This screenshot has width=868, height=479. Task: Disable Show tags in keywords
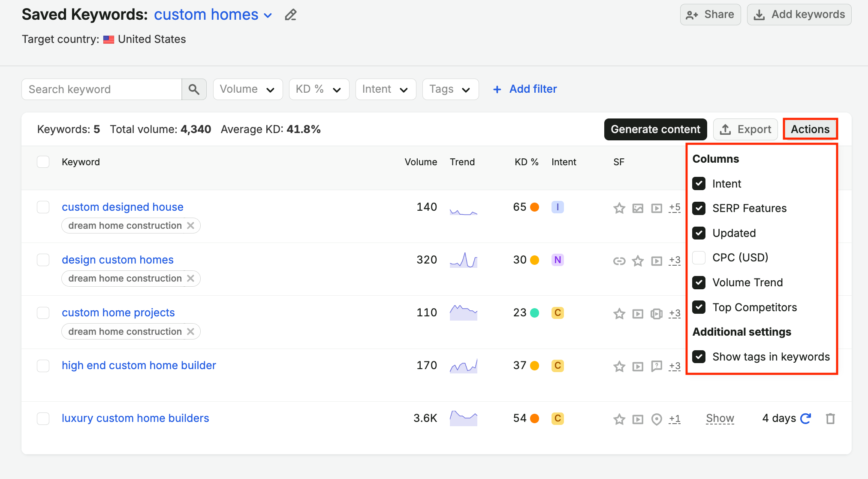point(699,357)
